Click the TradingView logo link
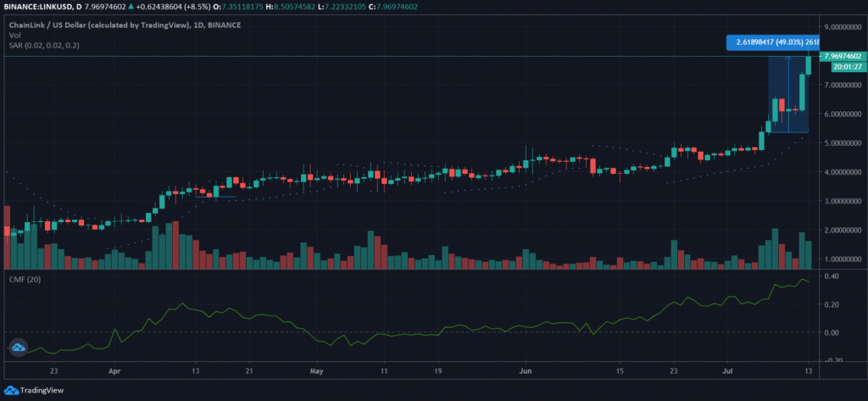The width and height of the screenshot is (868, 401). (34, 390)
